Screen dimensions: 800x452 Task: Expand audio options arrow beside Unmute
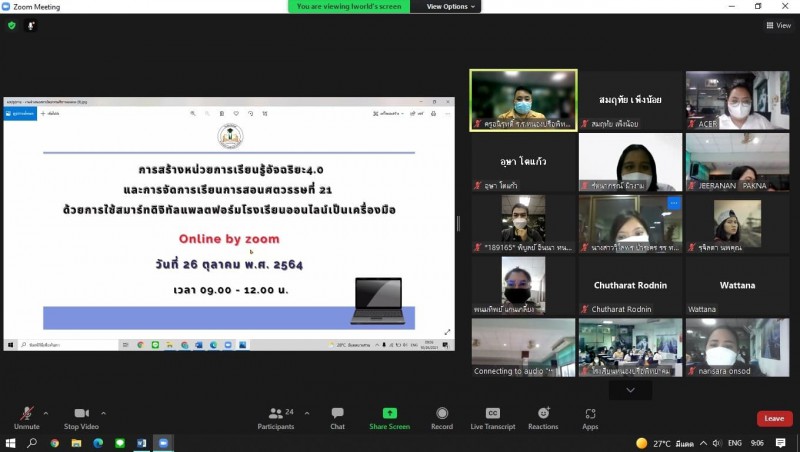pos(47,412)
